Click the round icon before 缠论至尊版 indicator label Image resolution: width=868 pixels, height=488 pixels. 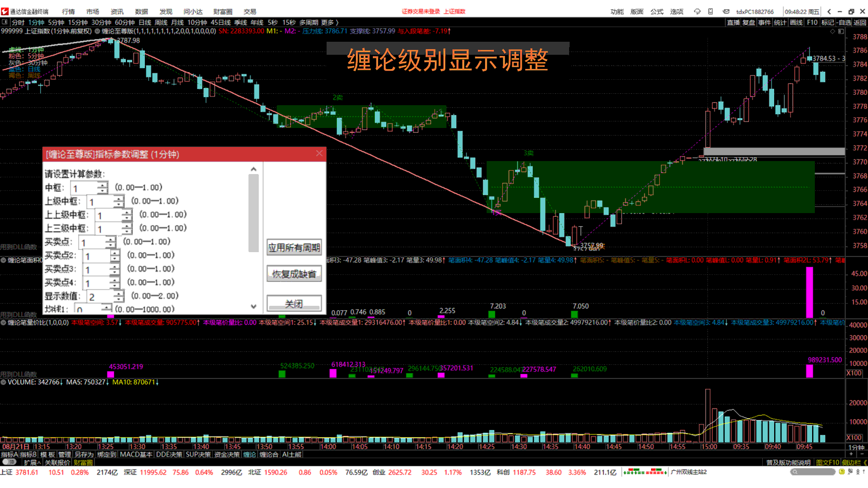pos(98,31)
